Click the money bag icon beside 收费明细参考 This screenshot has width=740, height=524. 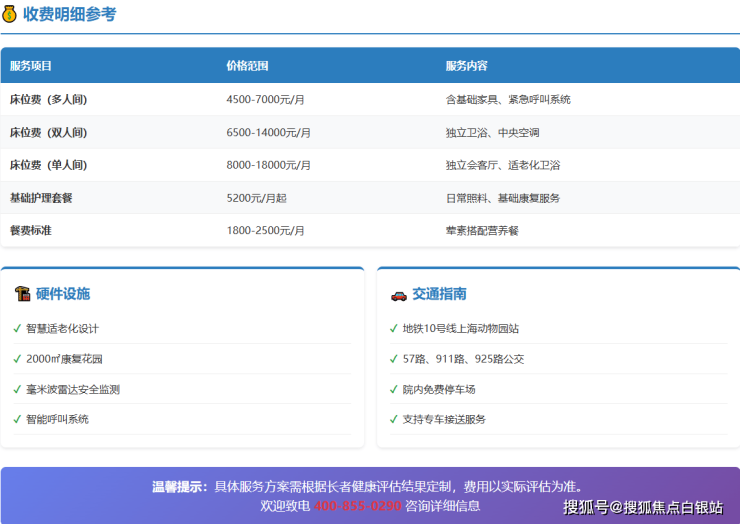(10, 15)
